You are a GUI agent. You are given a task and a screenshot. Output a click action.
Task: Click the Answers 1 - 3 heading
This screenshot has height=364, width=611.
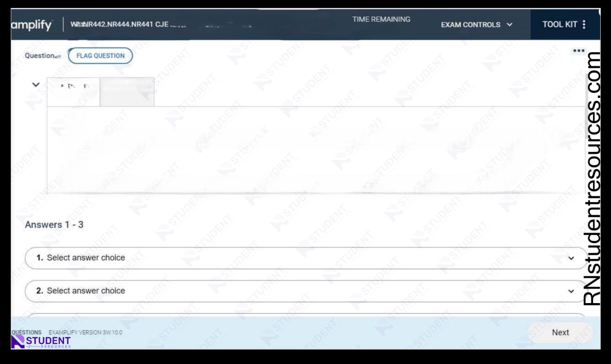(54, 225)
